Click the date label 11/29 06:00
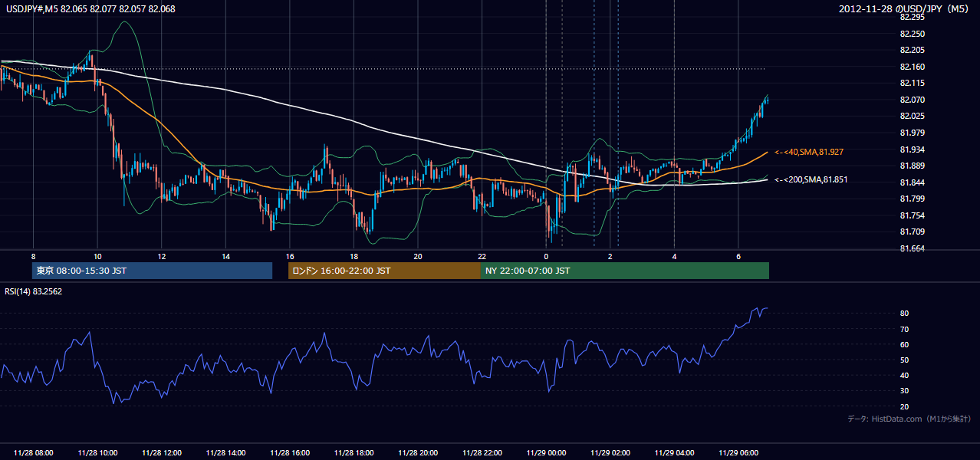This screenshot has height=460, width=980. [x=738, y=453]
